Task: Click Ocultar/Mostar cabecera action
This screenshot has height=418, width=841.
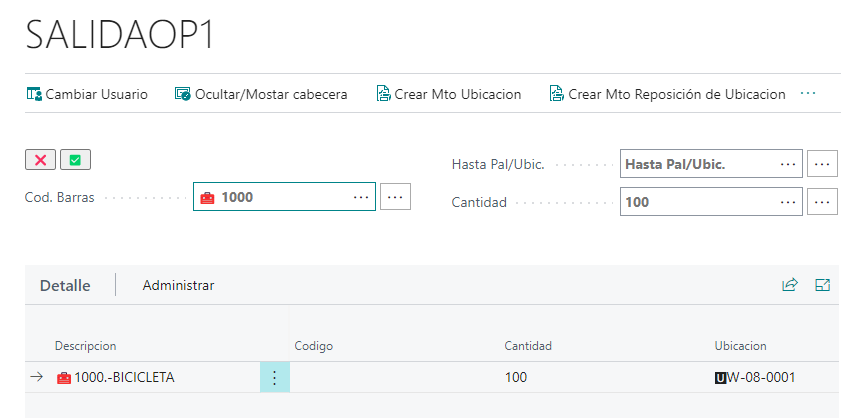Action: pyautogui.click(x=261, y=94)
